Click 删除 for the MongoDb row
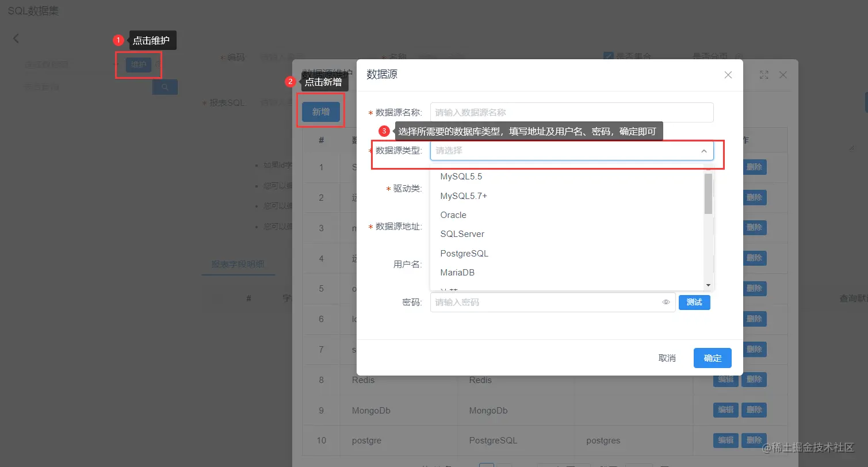The width and height of the screenshot is (868, 467). click(x=754, y=410)
